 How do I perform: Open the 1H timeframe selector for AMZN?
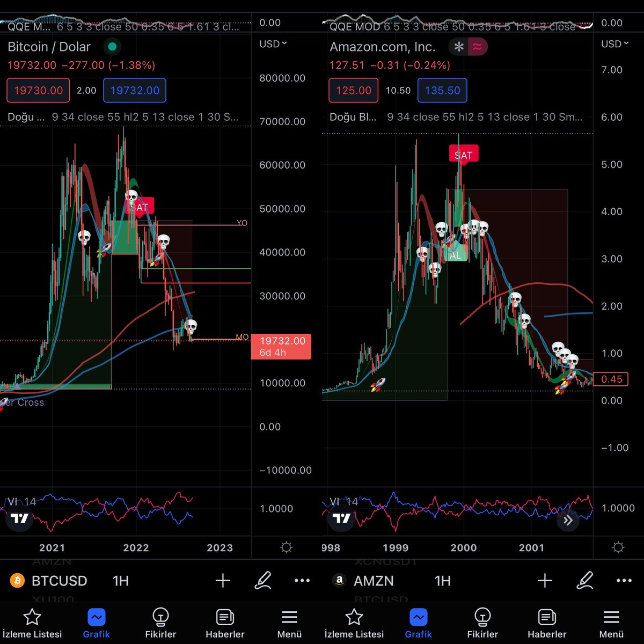point(442,581)
